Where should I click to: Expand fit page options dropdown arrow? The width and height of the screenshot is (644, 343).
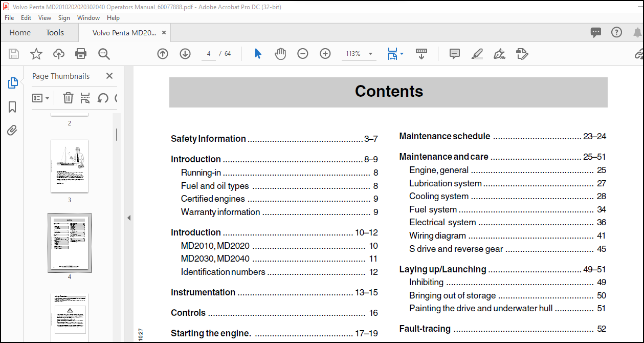[402, 54]
